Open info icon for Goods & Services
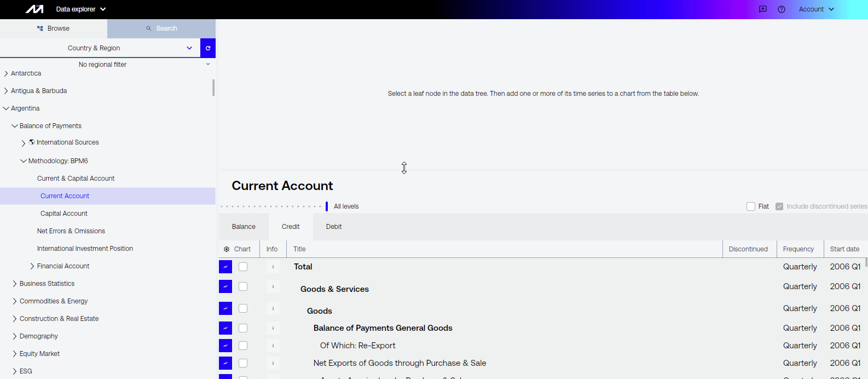This screenshot has height=379, width=868. point(273,286)
